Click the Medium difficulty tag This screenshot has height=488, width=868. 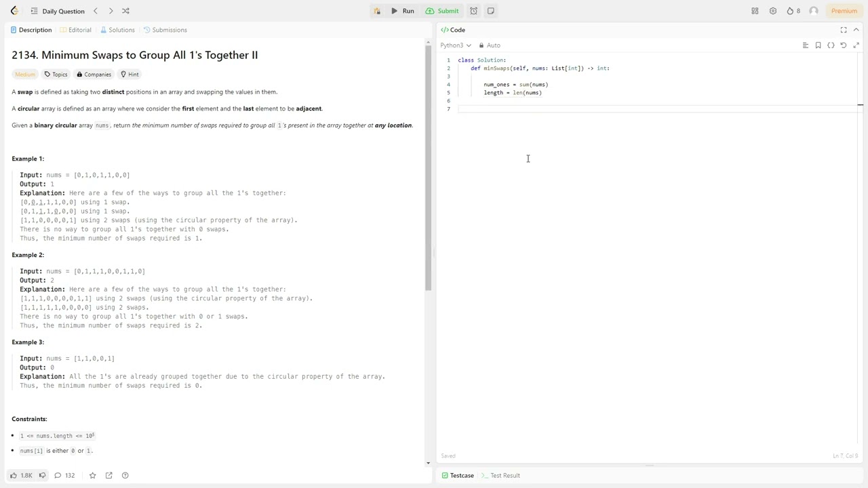point(25,75)
